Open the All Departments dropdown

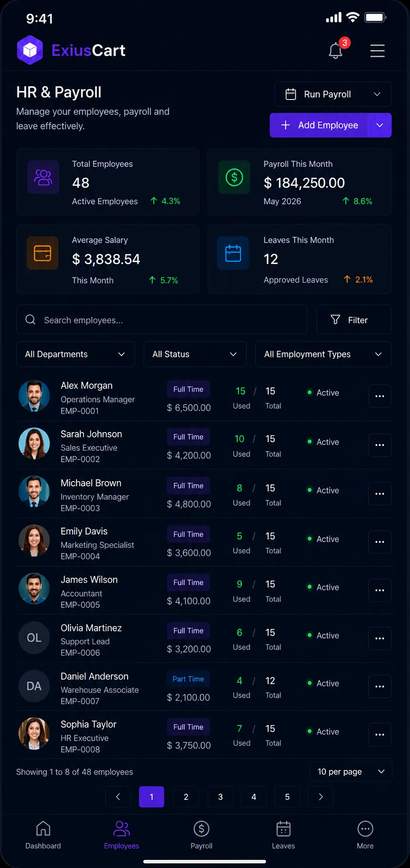[76, 354]
